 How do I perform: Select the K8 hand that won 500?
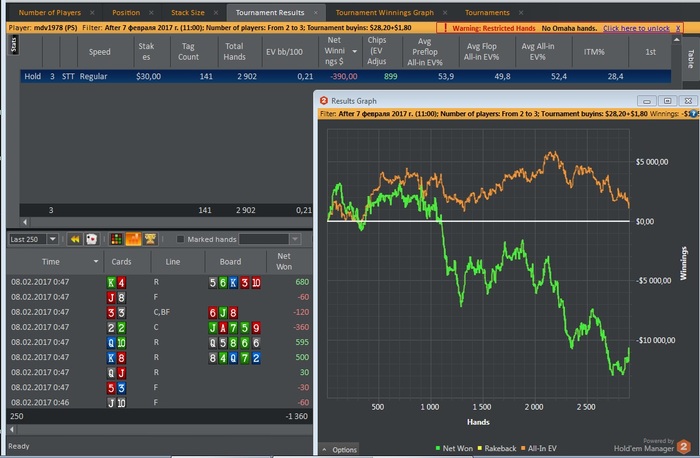pos(160,357)
